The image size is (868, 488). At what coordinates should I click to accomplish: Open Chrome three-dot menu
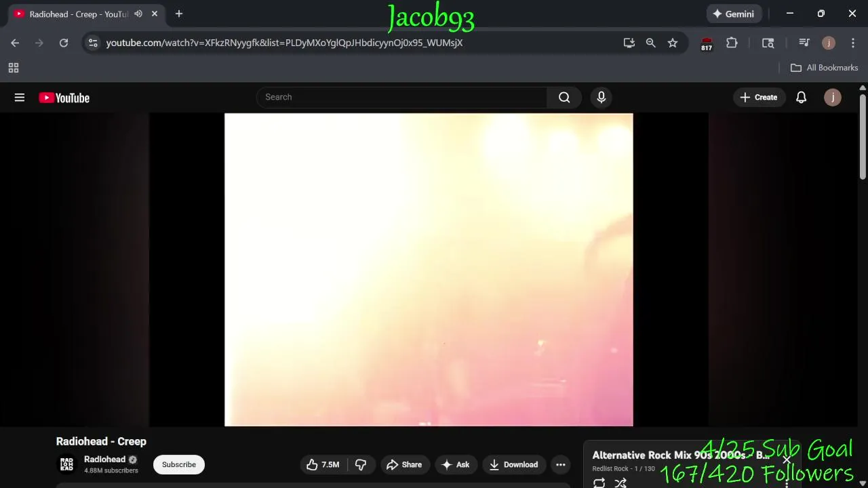pos(853,43)
